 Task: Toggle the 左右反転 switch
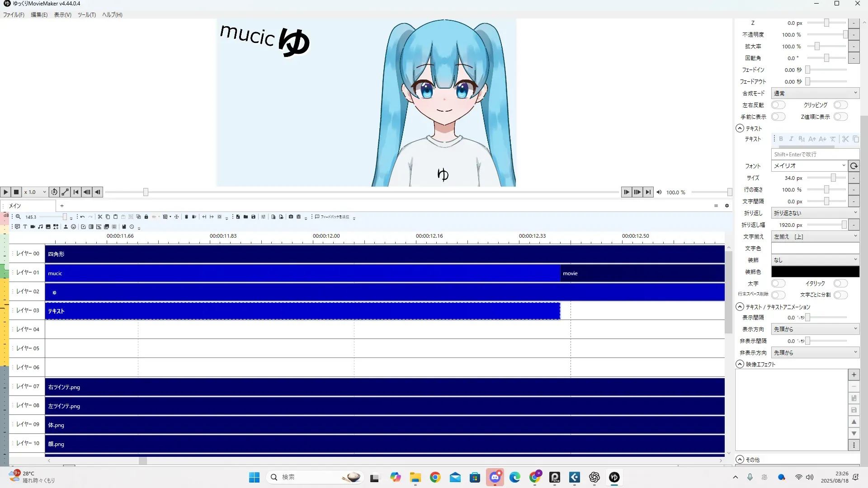tap(778, 105)
